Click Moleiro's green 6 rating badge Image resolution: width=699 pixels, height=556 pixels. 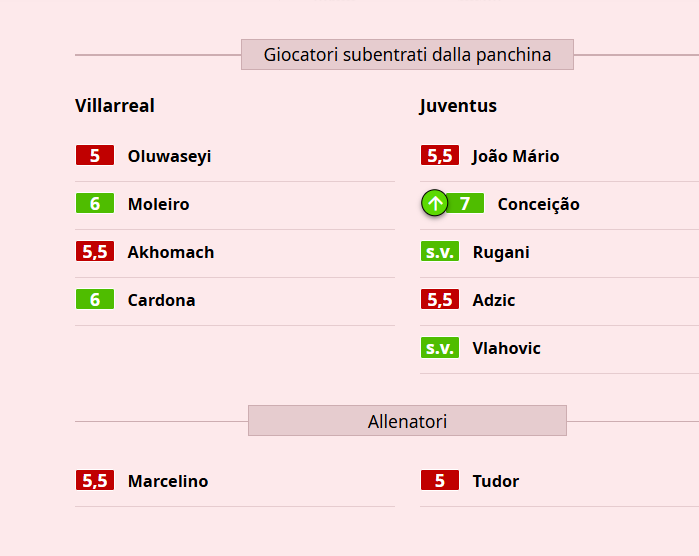coord(95,204)
